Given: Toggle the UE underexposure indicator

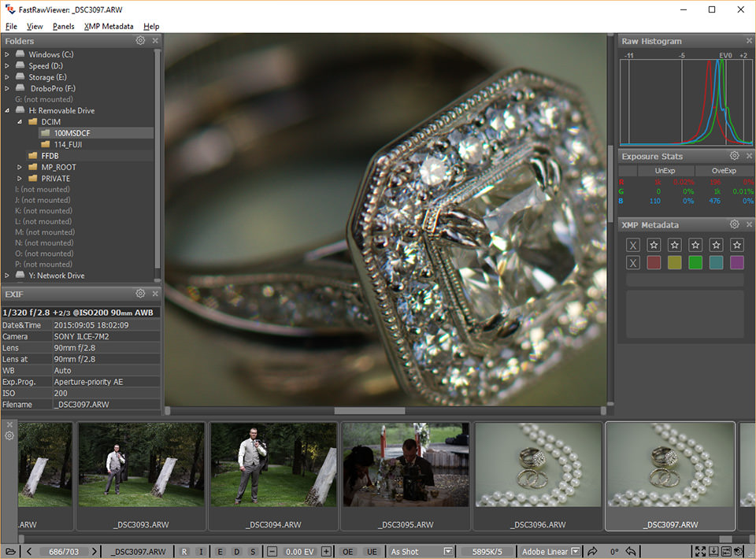Looking at the screenshot, I should point(371,551).
